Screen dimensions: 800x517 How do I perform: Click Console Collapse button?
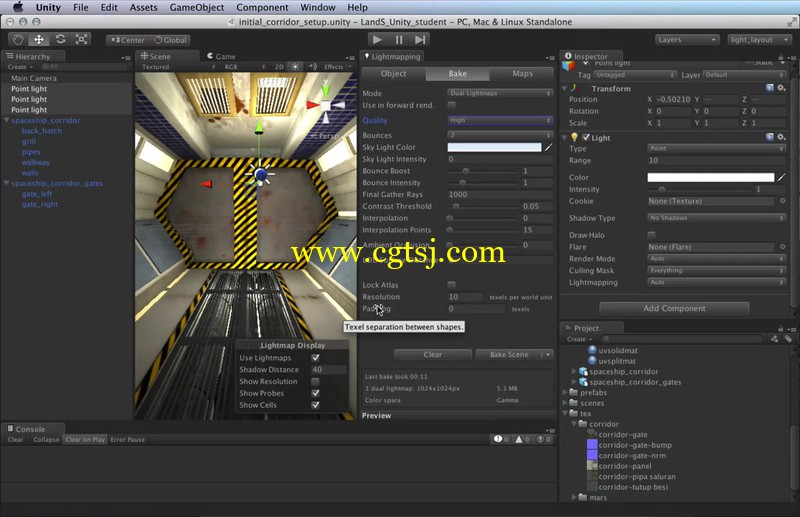tap(46, 439)
